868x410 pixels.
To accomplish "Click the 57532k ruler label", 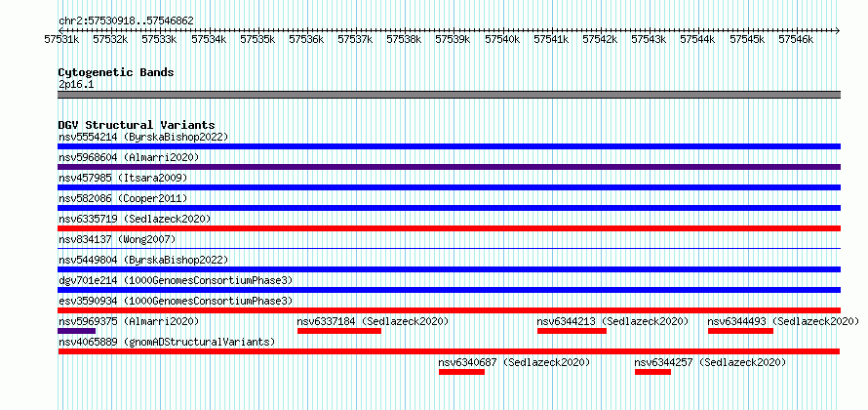I will tap(111, 39).
